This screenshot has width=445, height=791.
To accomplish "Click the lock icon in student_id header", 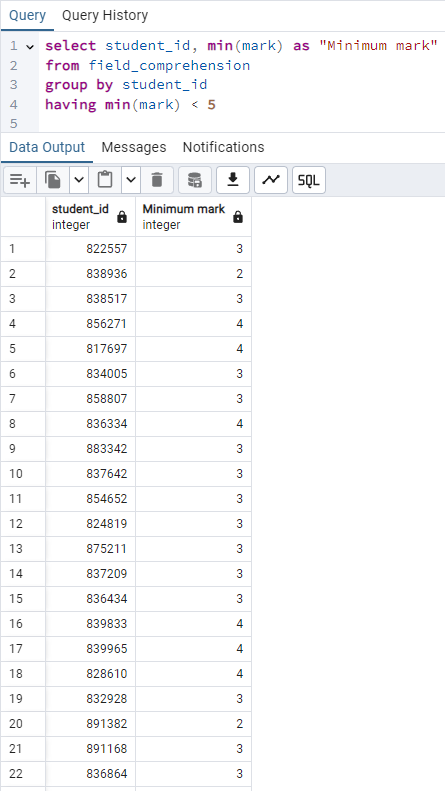I will click(x=122, y=217).
